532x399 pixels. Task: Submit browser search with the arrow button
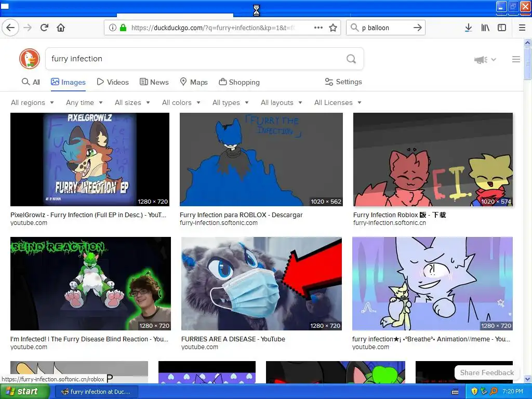(x=418, y=28)
